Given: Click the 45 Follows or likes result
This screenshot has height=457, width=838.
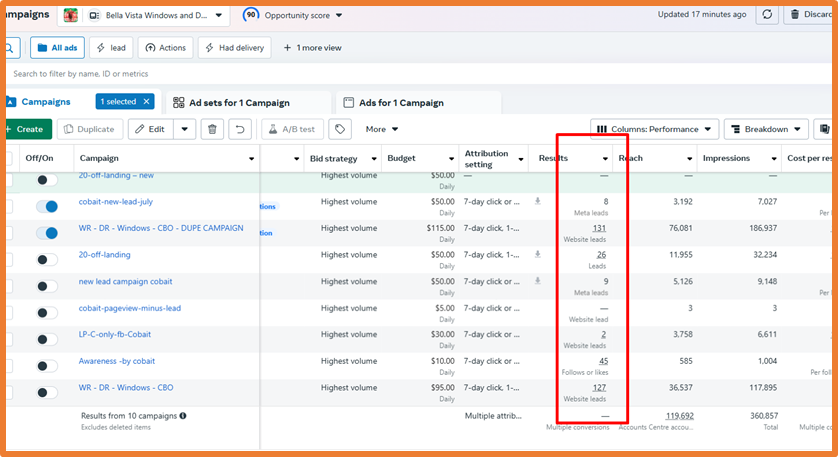Looking at the screenshot, I should pos(603,361).
